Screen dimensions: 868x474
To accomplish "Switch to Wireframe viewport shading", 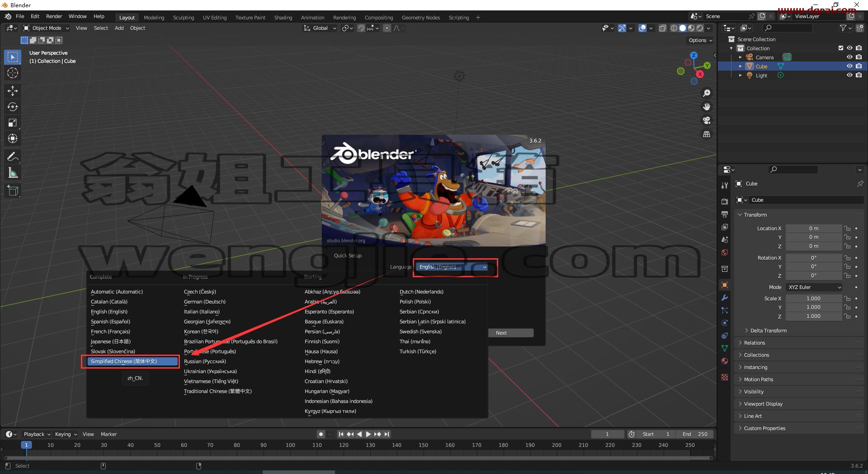I will point(674,28).
